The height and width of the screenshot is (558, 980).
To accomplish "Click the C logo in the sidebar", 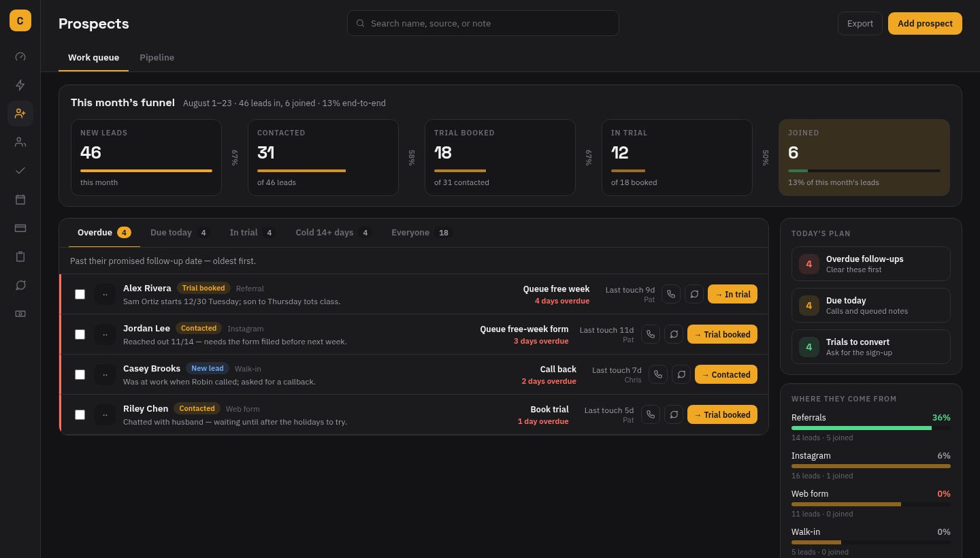I will tap(20, 20).
